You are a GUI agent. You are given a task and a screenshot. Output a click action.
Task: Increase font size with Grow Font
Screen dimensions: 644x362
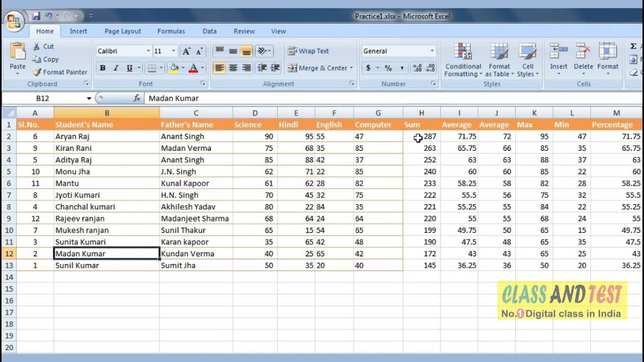tap(187, 51)
